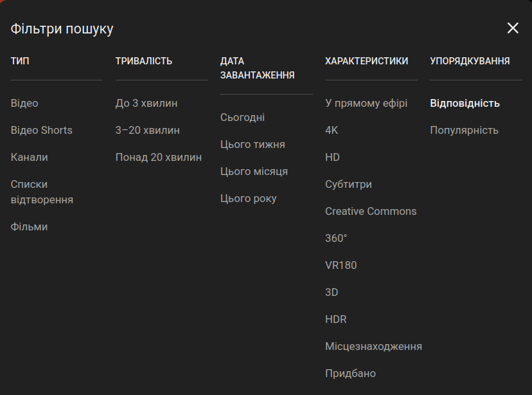Viewport: 532px width, 395px height.
Task: Toggle the 4K feature filter
Action: click(332, 131)
